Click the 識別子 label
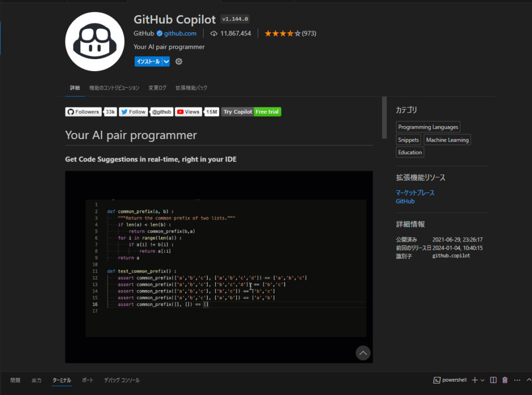The image size is (532, 395). coord(404,256)
